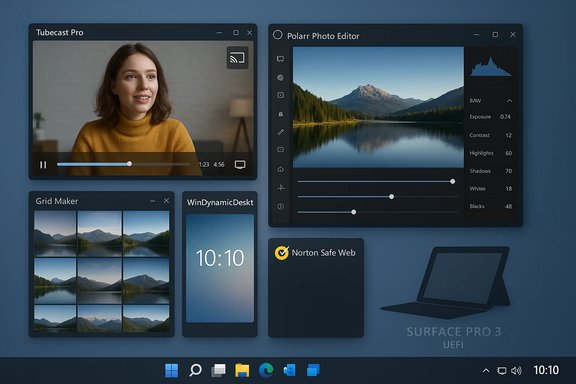The image size is (576, 384).
Task: Click the middle slider handle under Polarr photo
Action: pyautogui.click(x=392, y=197)
